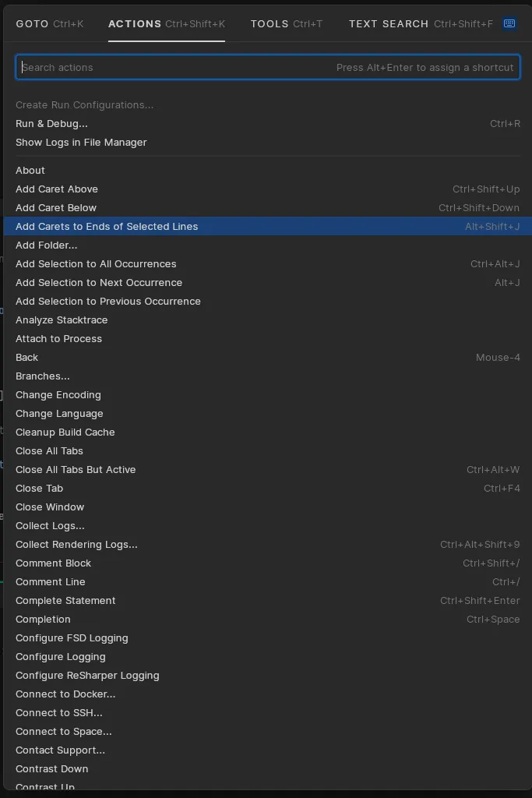Run Add Carets to Ends of Selected Lines
532x798 pixels.
(x=107, y=227)
